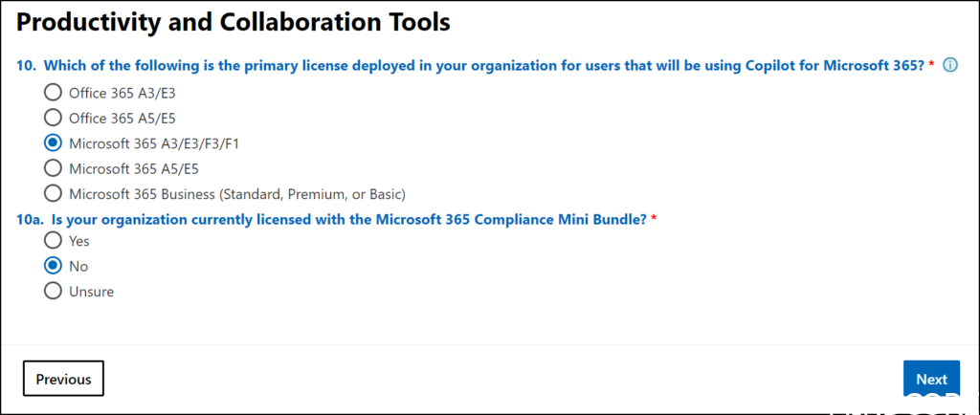The width and height of the screenshot is (980, 415).
Task: Click the red required asterisk on question 10a
Action: [x=654, y=219]
